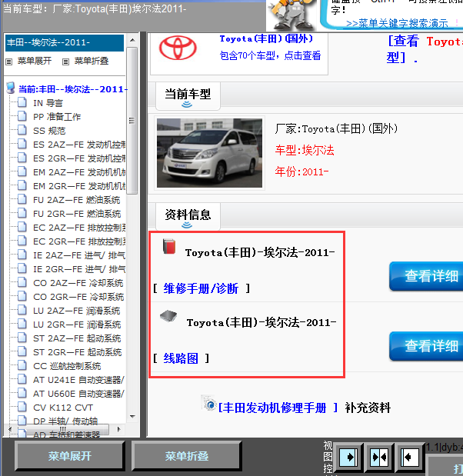Click the Alphard van photo thumbnail
This screenshot has height=476, width=463.
point(209,153)
